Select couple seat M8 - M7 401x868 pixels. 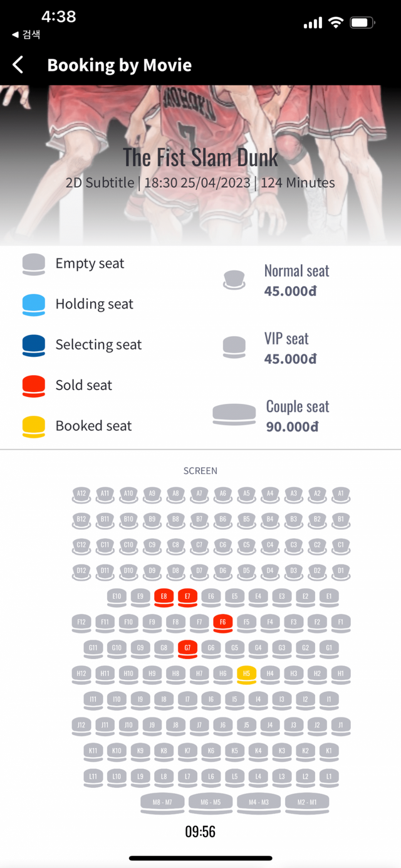pyautogui.click(x=162, y=803)
